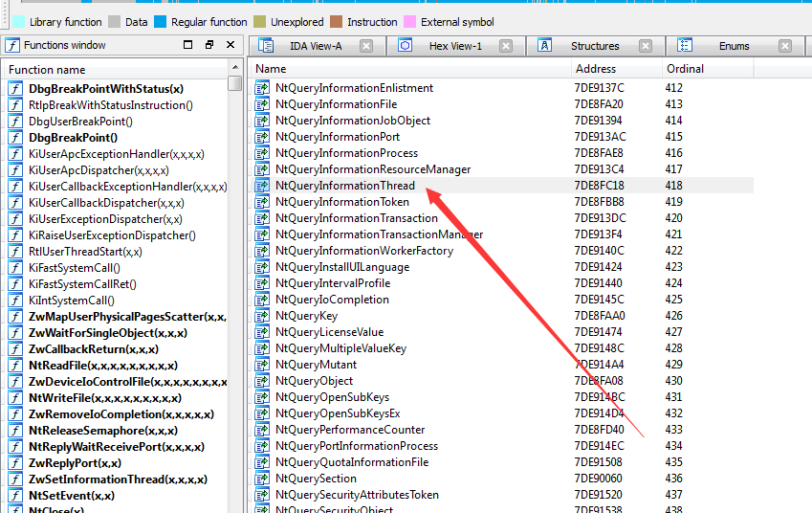Click the Functions window title icon
The width and height of the screenshot is (812, 513).
(12, 46)
